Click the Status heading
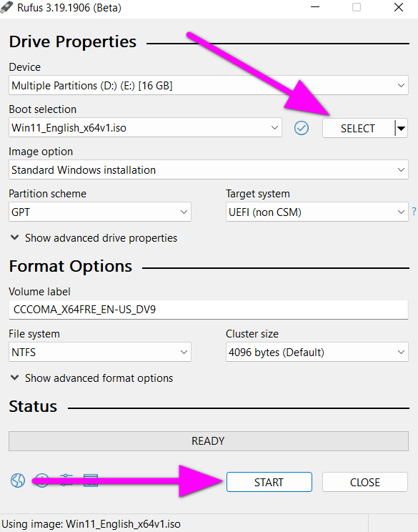This screenshot has height=532, width=418. pos(33,406)
